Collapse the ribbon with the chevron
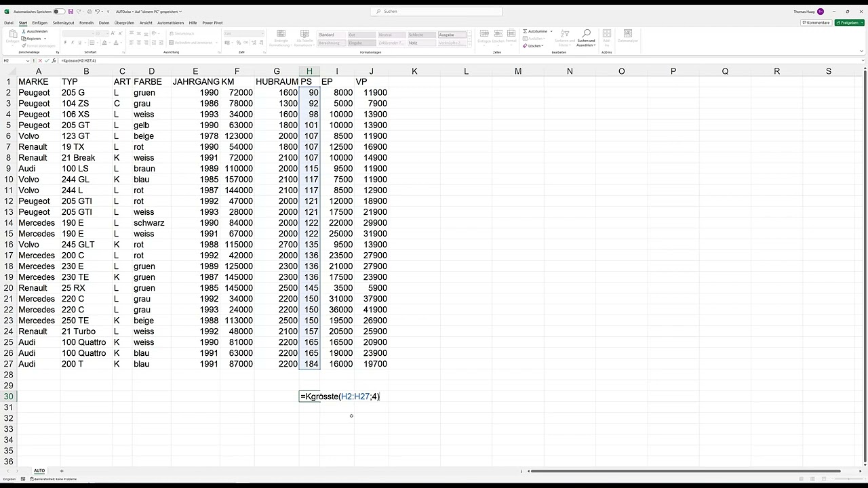Screen dimensions: 868x488 [862, 52]
